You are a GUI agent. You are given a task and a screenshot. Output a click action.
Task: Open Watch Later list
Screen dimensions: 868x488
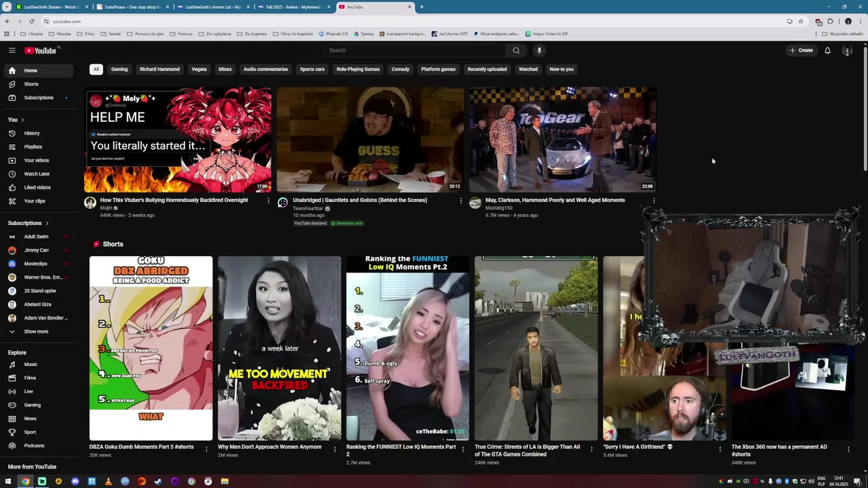[x=39, y=174]
